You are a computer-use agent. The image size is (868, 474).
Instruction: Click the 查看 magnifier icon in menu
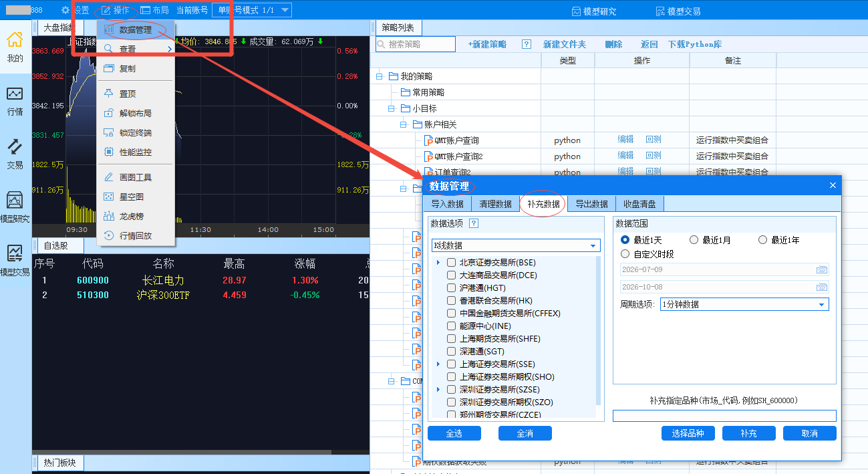108,49
